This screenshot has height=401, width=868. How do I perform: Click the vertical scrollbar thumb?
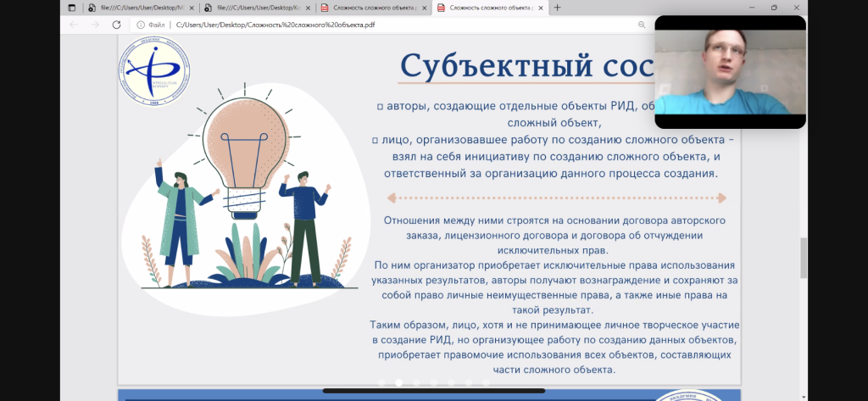[804, 258]
